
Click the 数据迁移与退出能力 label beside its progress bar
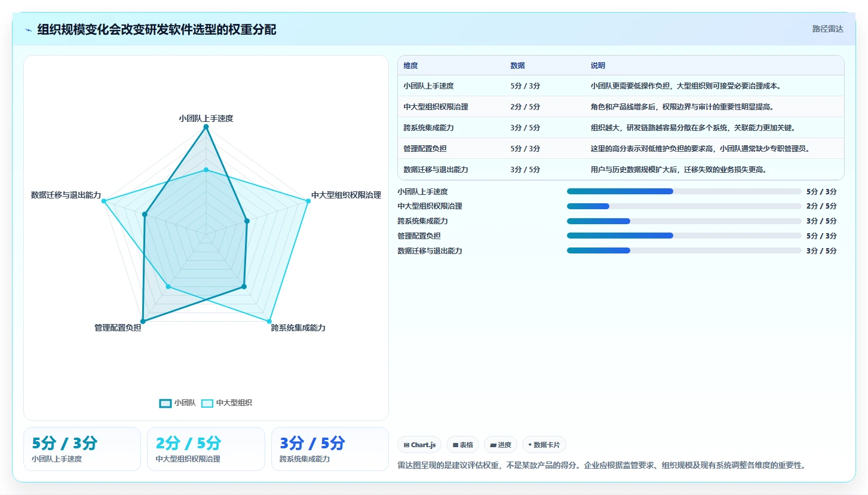click(430, 250)
